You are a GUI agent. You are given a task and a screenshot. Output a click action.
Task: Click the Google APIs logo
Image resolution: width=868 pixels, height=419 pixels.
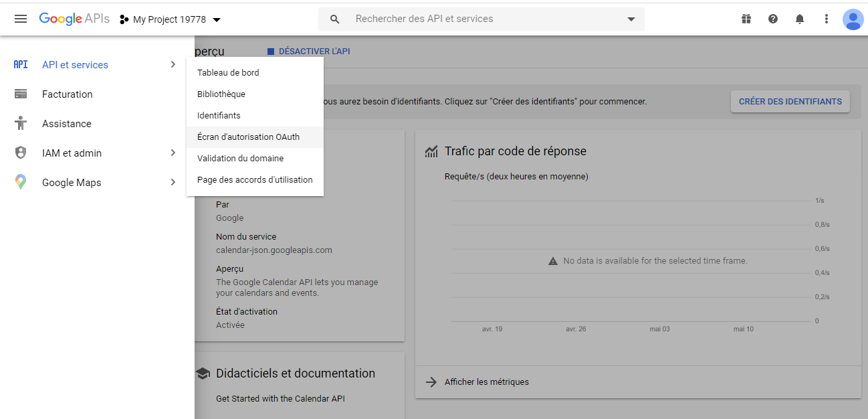[74, 19]
